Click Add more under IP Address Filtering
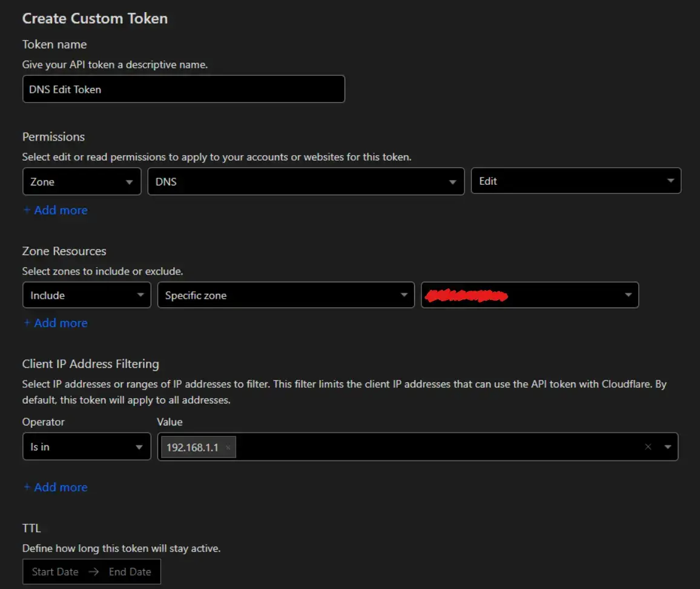The image size is (700, 589). (55, 487)
